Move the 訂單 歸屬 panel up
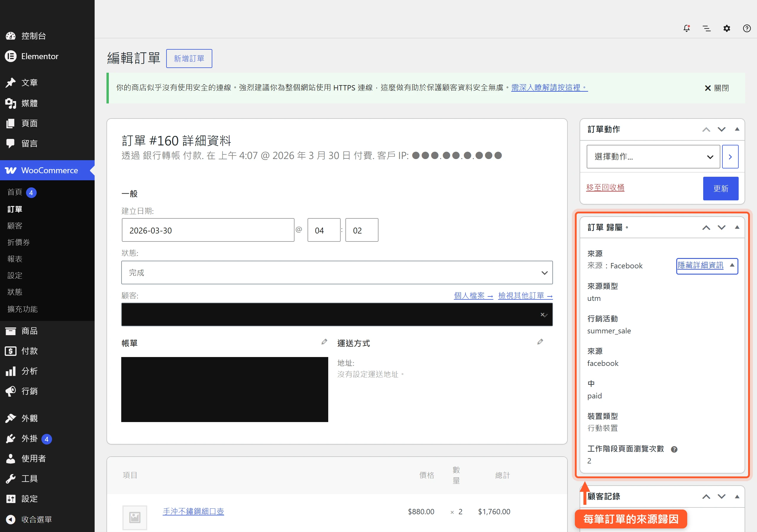The height and width of the screenshot is (532, 757). click(x=706, y=228)
